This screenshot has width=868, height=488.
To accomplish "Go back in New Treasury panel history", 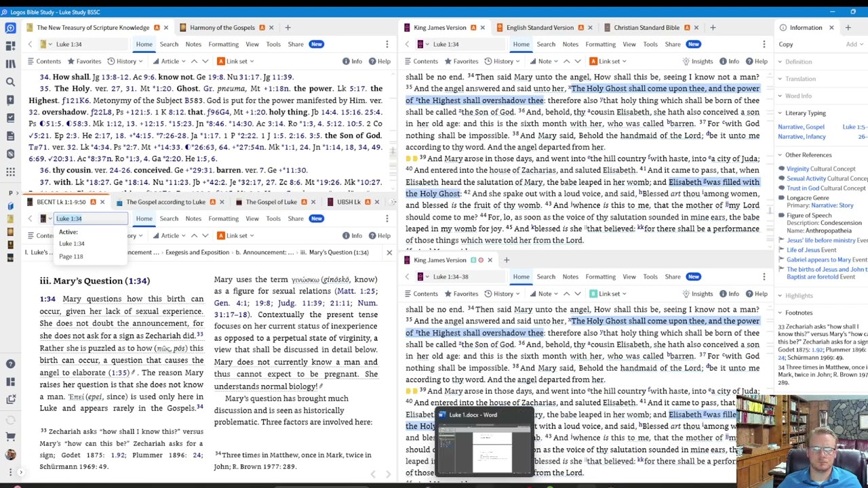I will [30, 44].
